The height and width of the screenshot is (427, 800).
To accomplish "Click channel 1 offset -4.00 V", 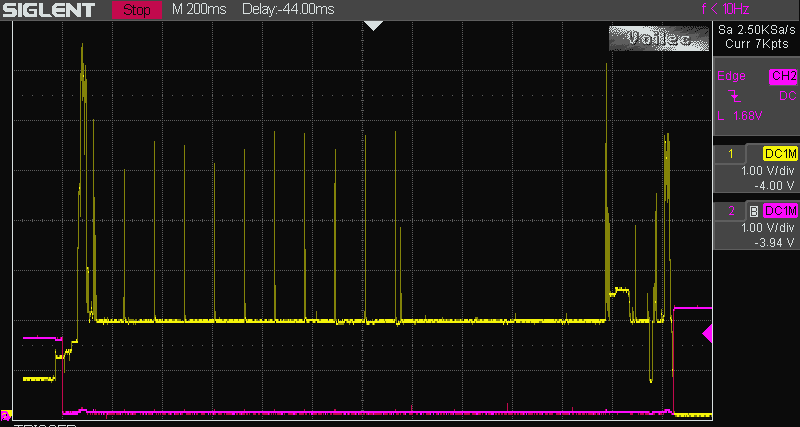I will (773, 186).
